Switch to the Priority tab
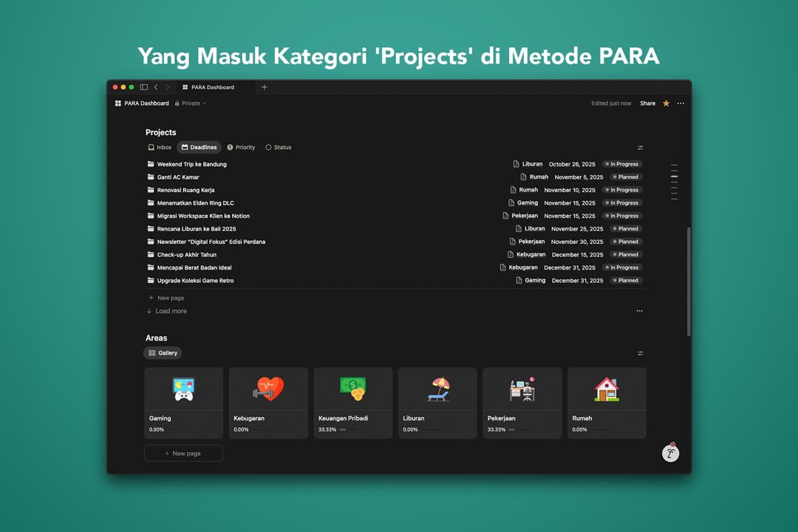 (x=241, y=148)
